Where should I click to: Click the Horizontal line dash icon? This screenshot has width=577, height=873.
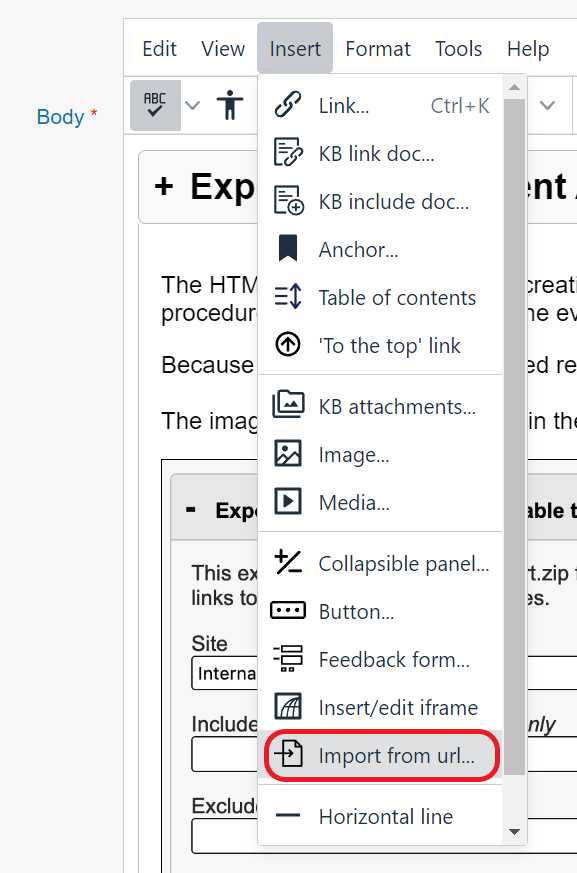288,816
